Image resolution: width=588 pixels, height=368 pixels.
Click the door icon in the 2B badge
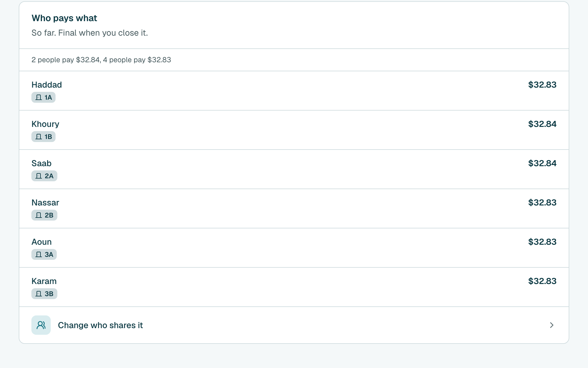click(39, 215)
